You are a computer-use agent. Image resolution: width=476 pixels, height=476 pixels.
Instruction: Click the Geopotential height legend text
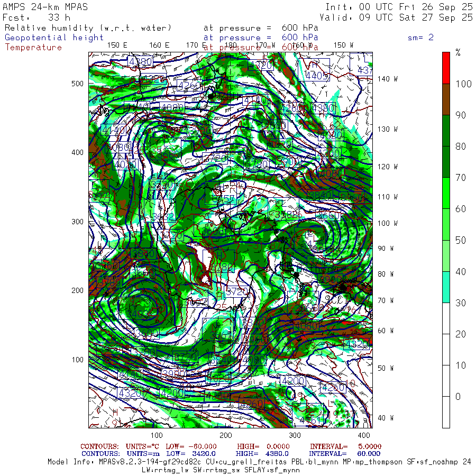tap(54, 38)
